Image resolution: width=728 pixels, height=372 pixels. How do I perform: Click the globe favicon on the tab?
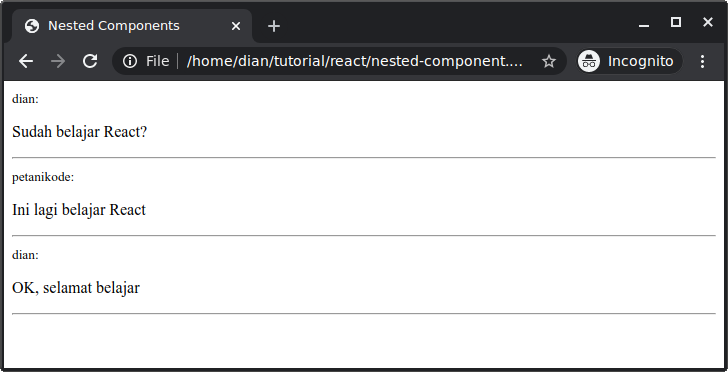[32, 26]
